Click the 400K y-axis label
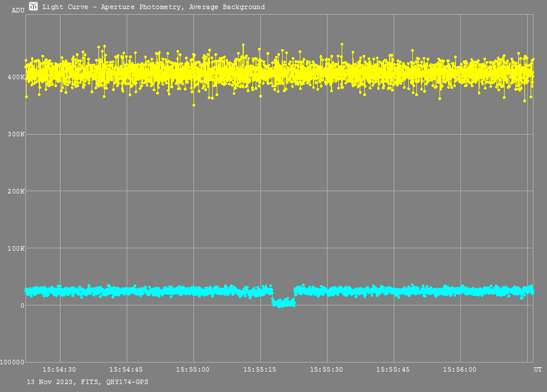The width and height of the screenshot is (547, 392). coord(16,77)
